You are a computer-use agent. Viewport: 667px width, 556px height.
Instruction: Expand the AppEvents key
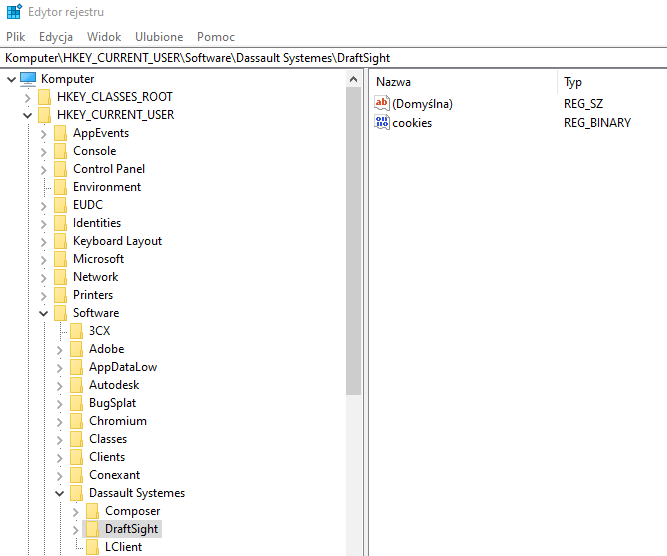click(43, 134)
